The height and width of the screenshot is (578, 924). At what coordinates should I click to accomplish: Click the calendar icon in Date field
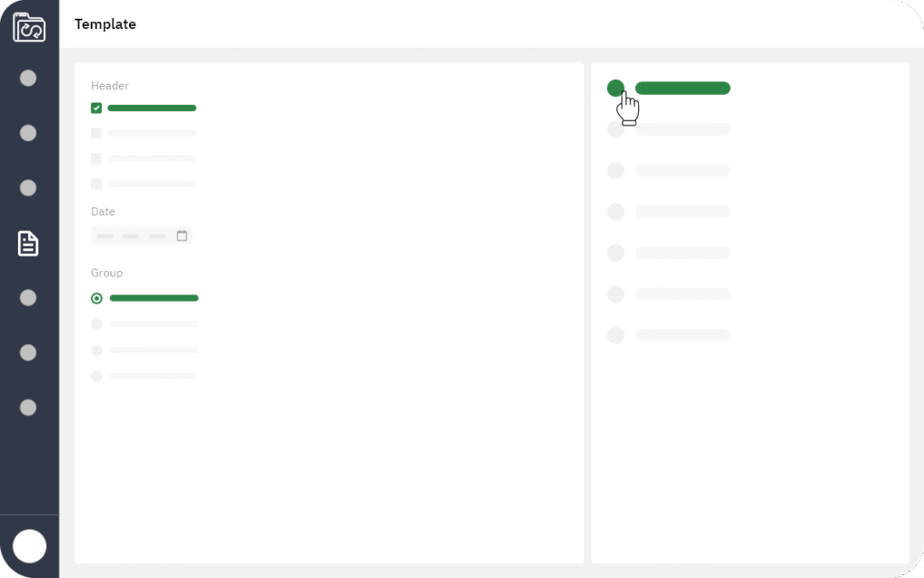[181, 236]
